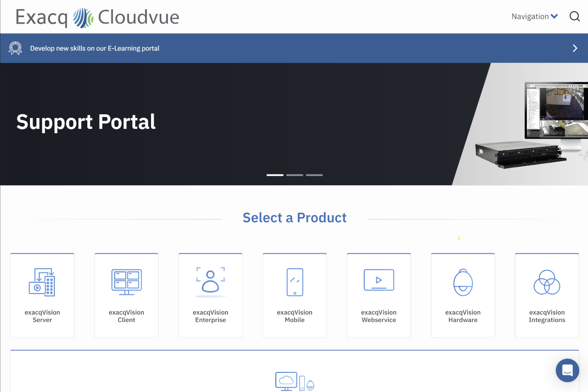
Task: Open the search magnifier icon
Action: [575, 16]
